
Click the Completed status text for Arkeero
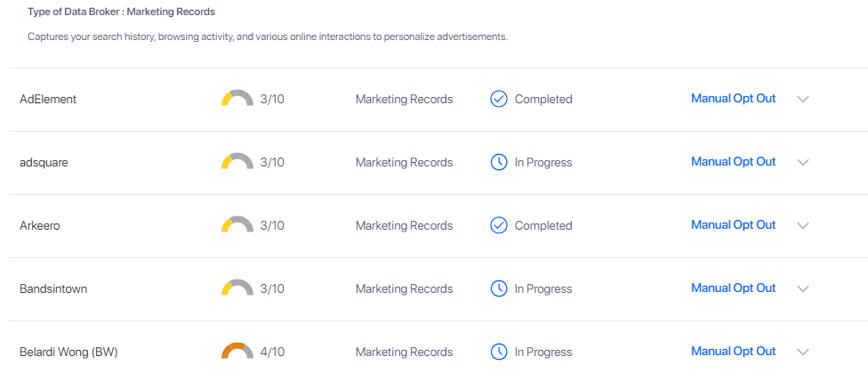[x=543, y=225]
